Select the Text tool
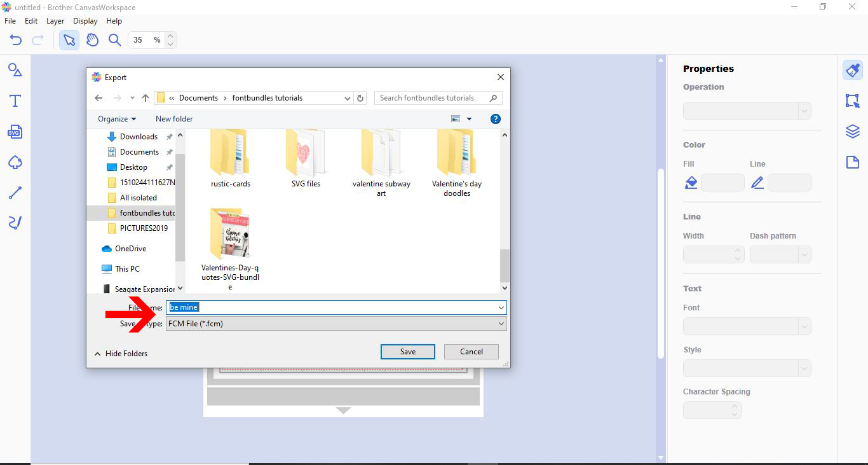The height and width of the screenshot is (465, 868). tap(15, 100)
